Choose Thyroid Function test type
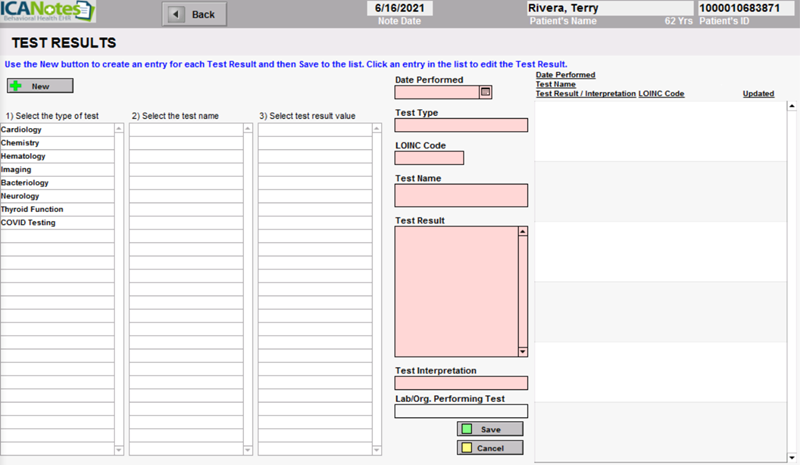 click(x=58, y=209)
